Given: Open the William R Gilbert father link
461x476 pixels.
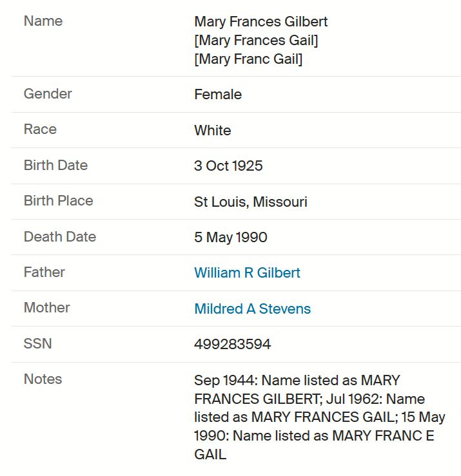Looking at the screenshot, I should coord(247,272).
